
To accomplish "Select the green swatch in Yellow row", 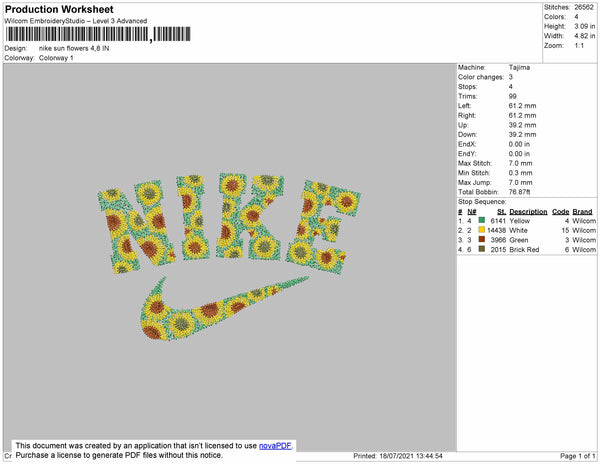I will pyautogui.click(x=481, y=220).
